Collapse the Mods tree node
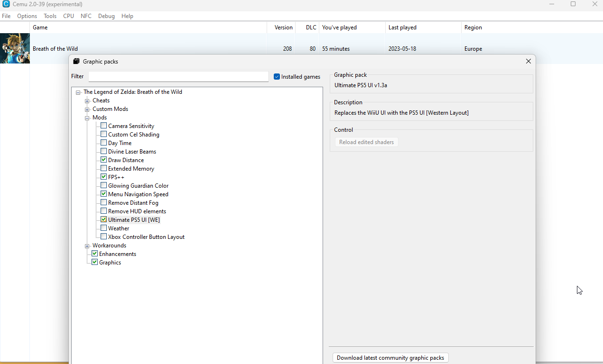The height and width of the screenshot is (364, 603). (87, 118)
